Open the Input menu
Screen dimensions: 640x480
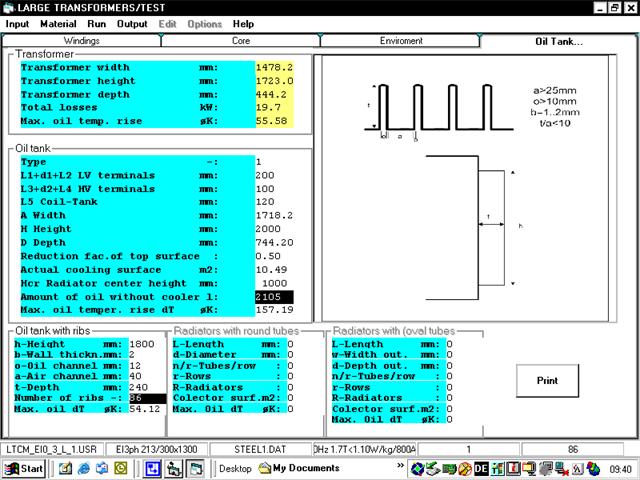[x=17, y=24]
